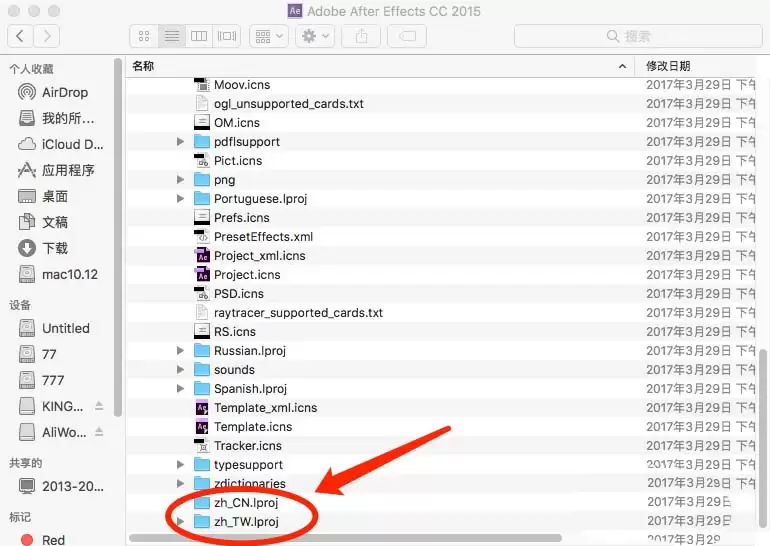Switch to column view in the toolbar
Screen dimensions: 770x546
[199, 36]
